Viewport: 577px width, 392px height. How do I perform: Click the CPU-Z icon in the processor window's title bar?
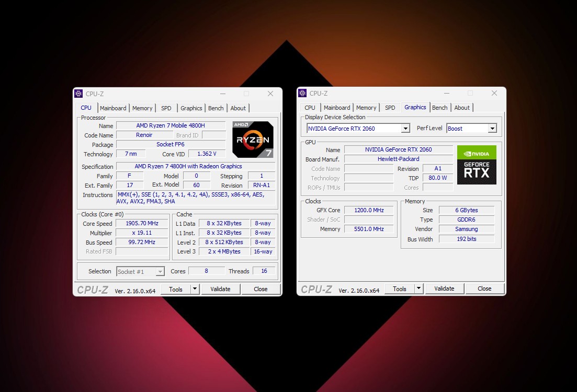pyautogui.click(x=78, y=94)
